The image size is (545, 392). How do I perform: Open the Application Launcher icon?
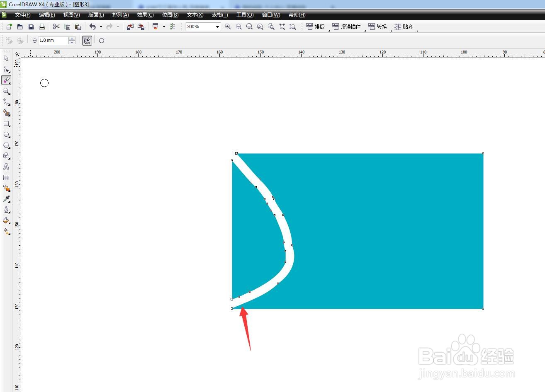pos(156,27)
